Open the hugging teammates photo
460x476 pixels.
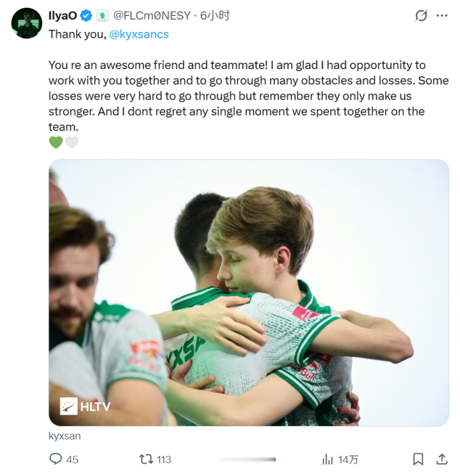tap(249, 292)
